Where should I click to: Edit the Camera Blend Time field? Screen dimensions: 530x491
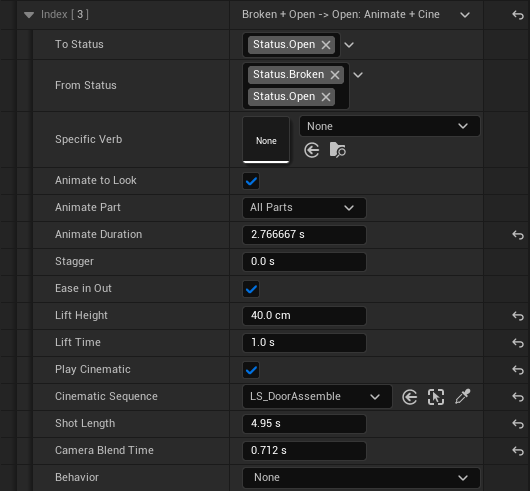(x=304, y=451)
